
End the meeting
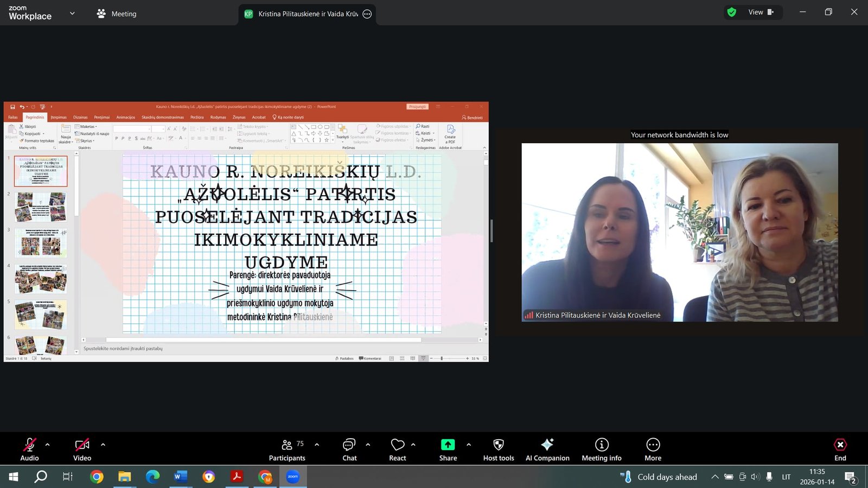pos(840,450)
